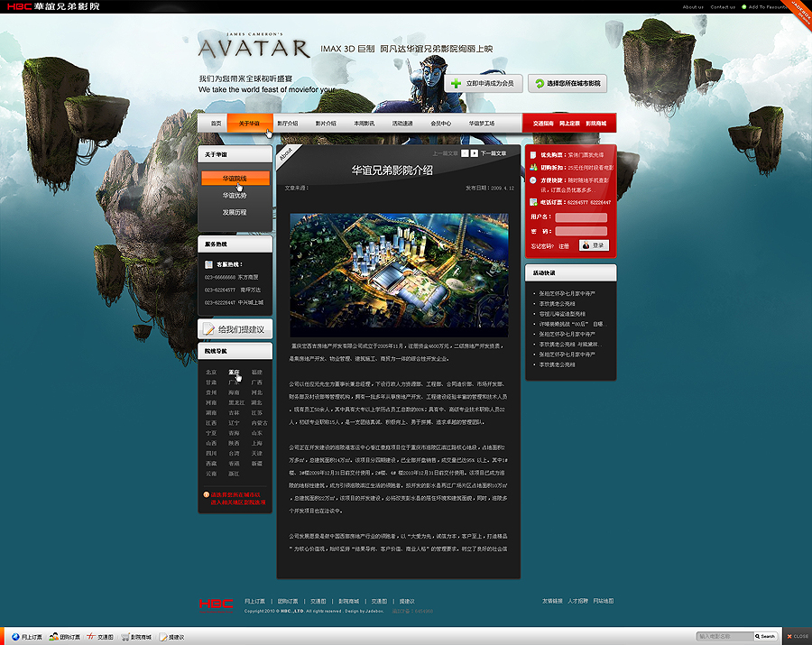Open 网上定票 in the red nav section
The width and height of the screenshot is (812, 645).
(569, 124)
